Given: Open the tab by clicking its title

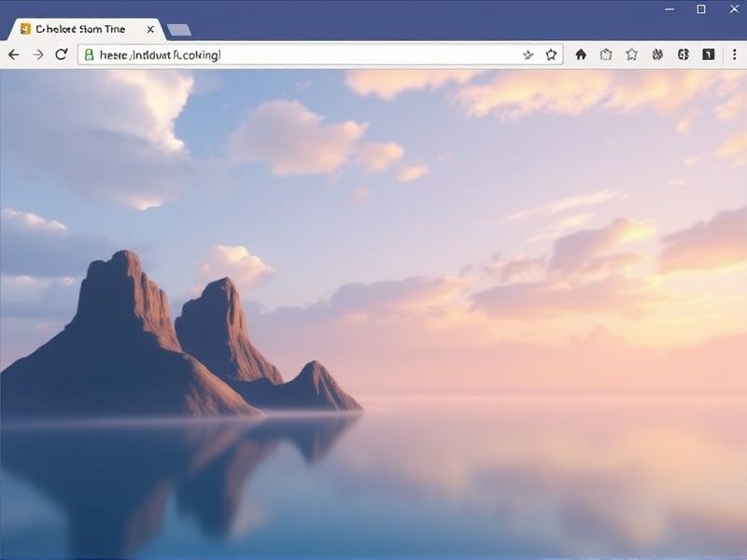Looking at the screenshot, I should pyautogui.click(x=79, y=29).
